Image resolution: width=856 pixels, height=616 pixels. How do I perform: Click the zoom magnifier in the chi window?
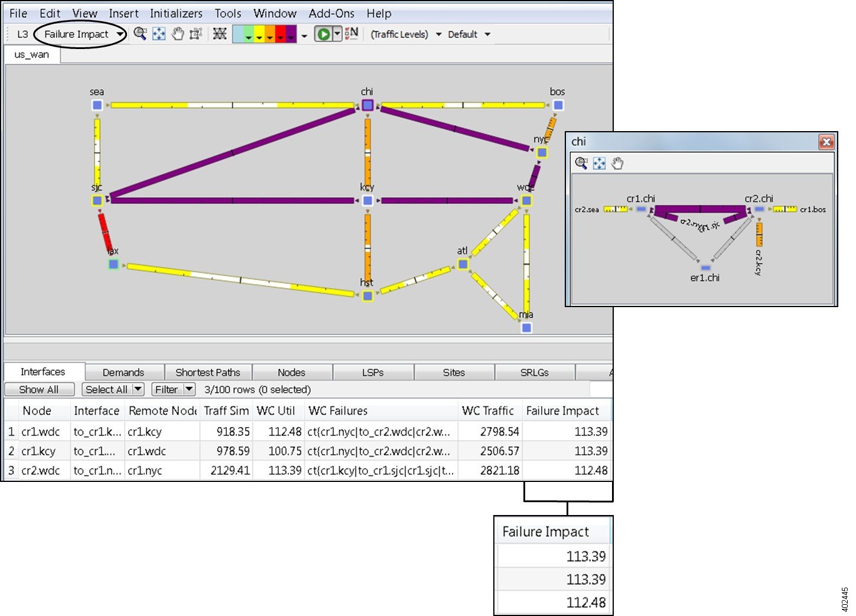[581, 163]
